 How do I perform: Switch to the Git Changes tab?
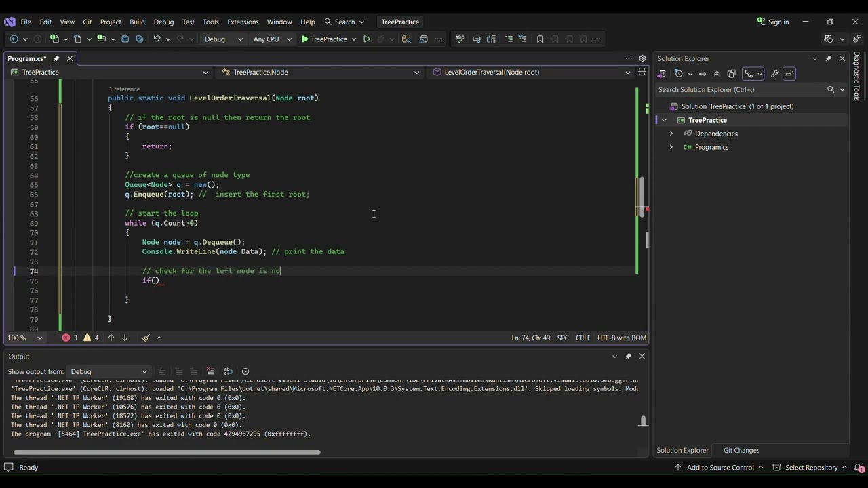(741, 450)
